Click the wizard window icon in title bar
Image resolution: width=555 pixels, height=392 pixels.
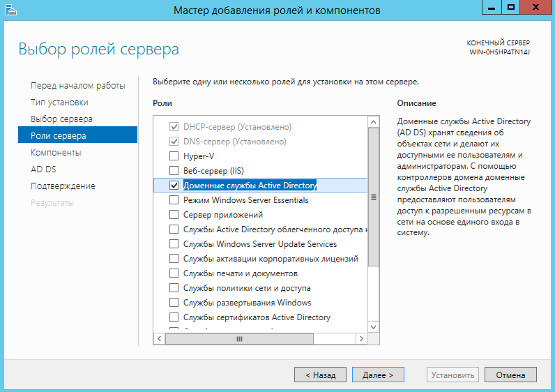[11, 10]
